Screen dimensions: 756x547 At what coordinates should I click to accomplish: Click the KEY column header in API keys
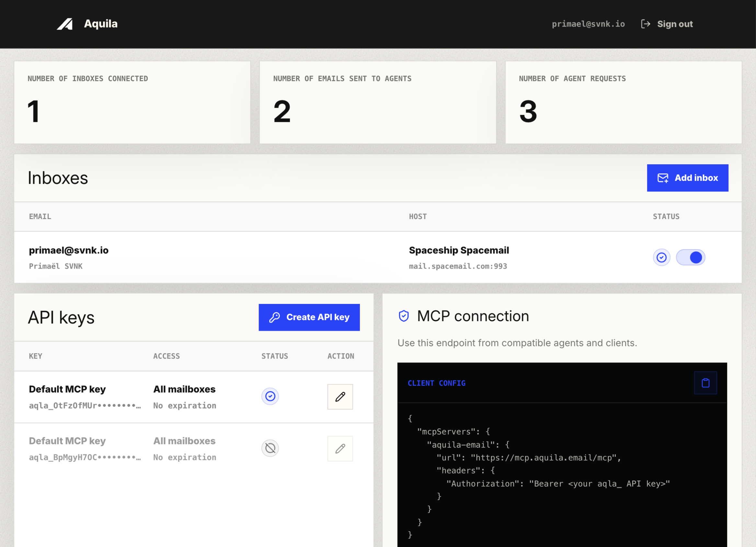point(36,356)
